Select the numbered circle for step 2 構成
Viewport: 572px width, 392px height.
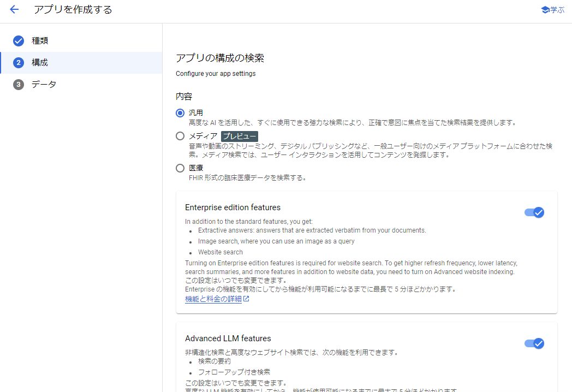click(x=18, y=62)
